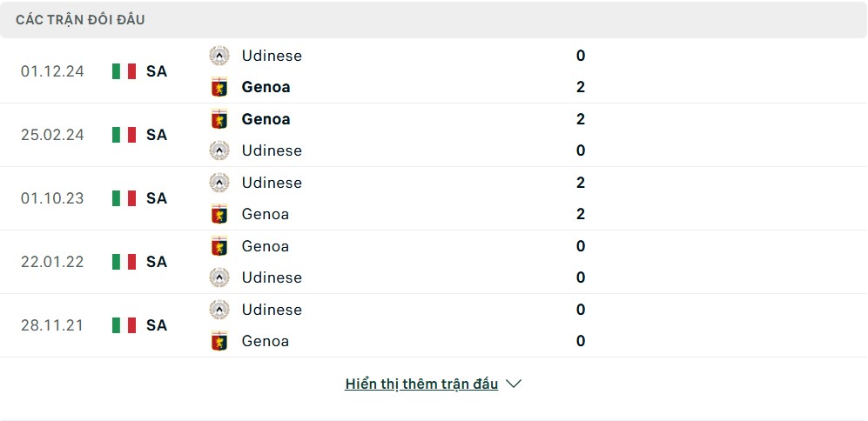This screenshot has height=421, width=868.
Task: Click Udinese crest in 01.12.24 match
Action: click(219, 56)
